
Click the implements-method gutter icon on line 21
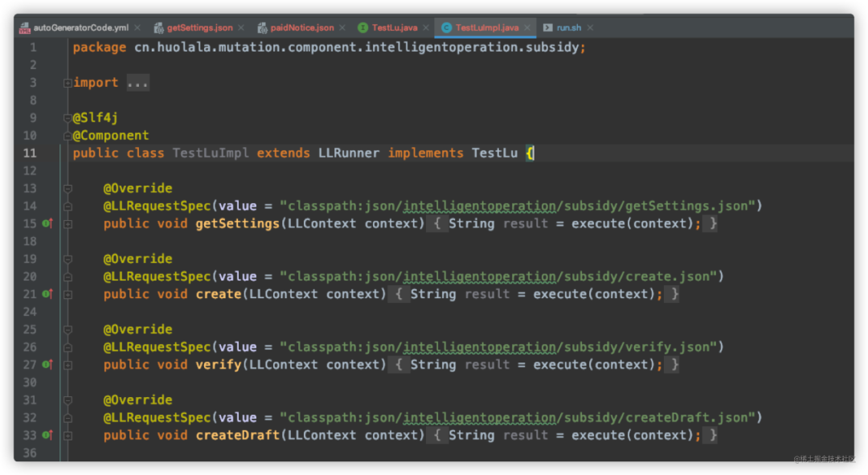point(47,294)
